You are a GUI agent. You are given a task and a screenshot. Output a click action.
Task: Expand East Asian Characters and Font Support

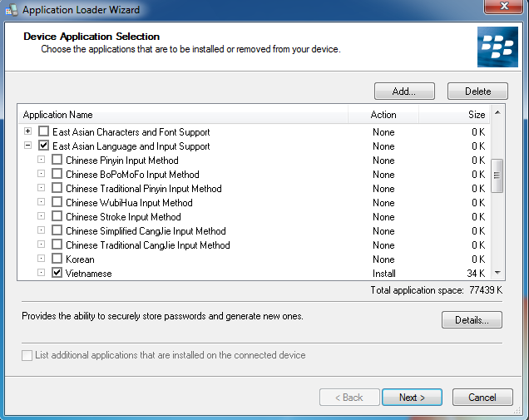click(28, 131)
